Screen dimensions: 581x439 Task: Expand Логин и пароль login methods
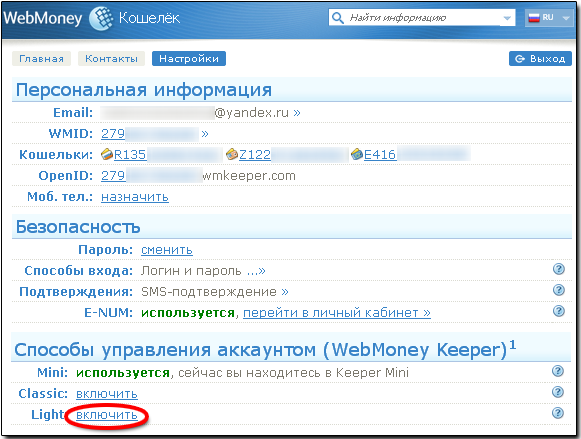[256, 271]
